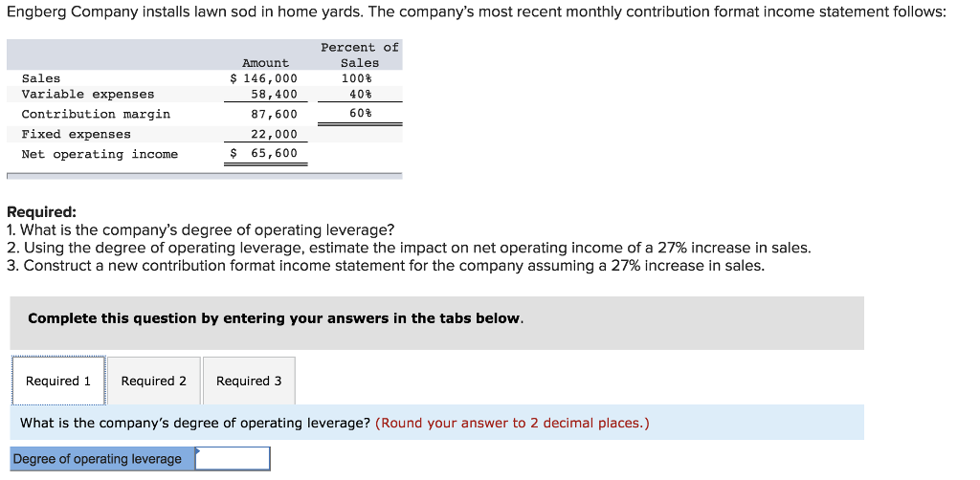The height and width of the screenshot is (480, 980).
Task: Select the Required 3 tab
Action: point(249,381)
